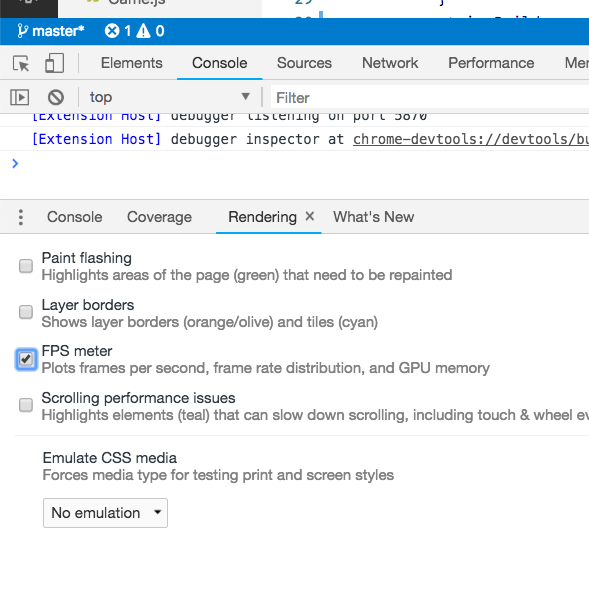Activate the inspect element picker icon
Viewport: 589px width, 602px height.
[21, 63]
